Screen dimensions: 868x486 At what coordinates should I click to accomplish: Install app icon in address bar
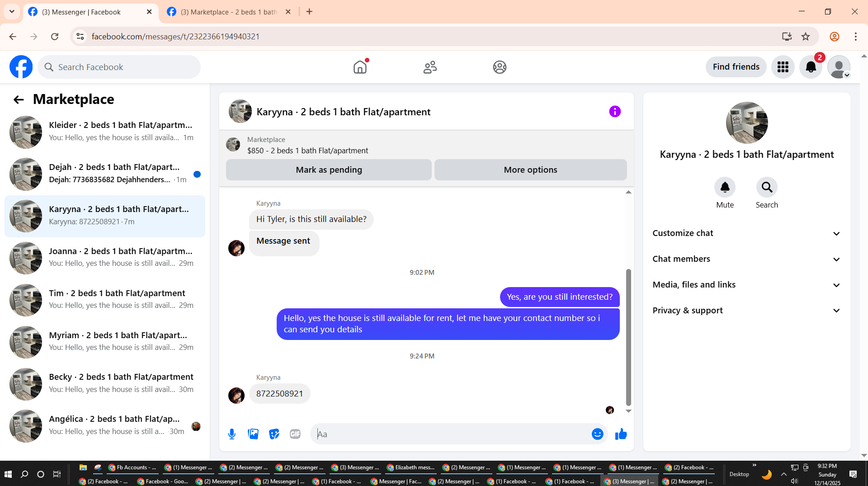click(787, 37)
